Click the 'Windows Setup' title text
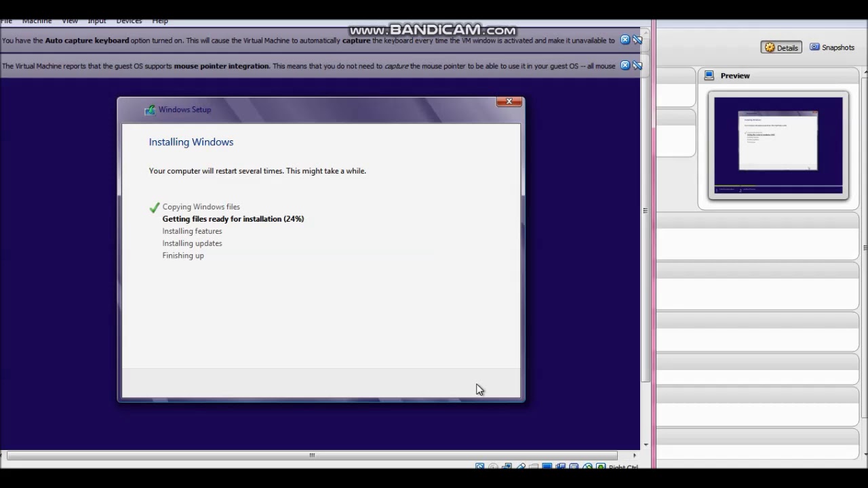This screenshot has width=868, height=488. (184, 110)
